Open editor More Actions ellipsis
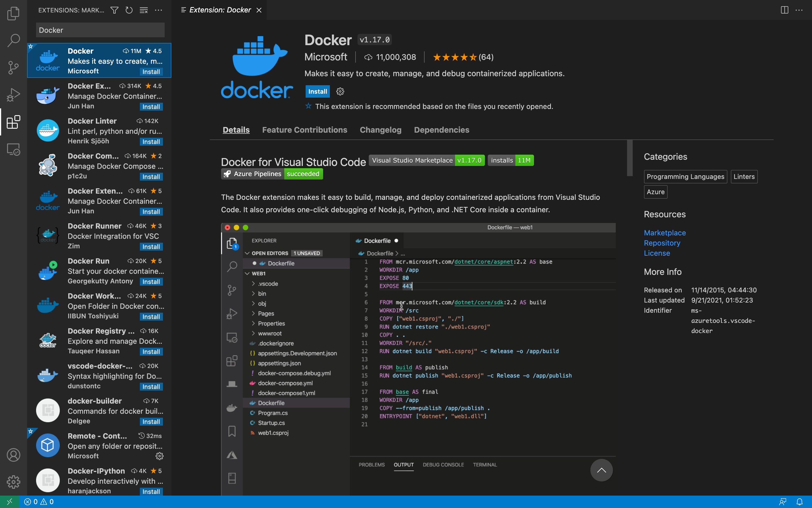The height and width of the screenshot is (508, 812). (x=799, y=10)
